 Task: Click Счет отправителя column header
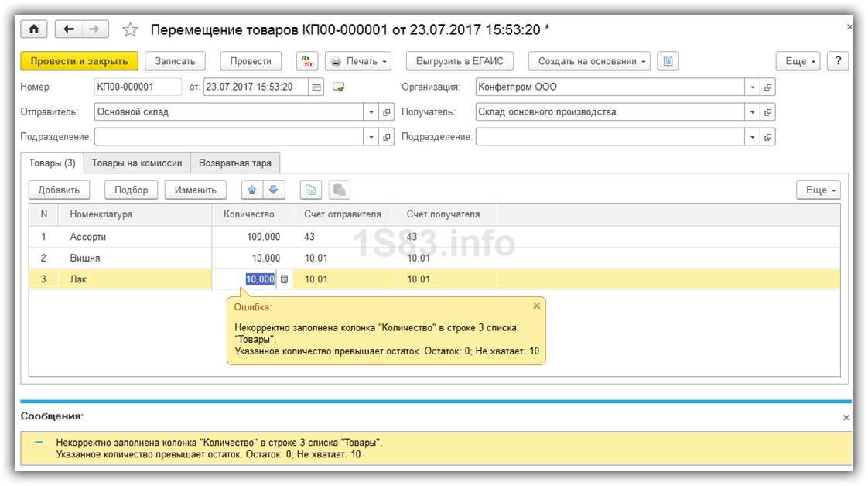(x=343, y=214)
